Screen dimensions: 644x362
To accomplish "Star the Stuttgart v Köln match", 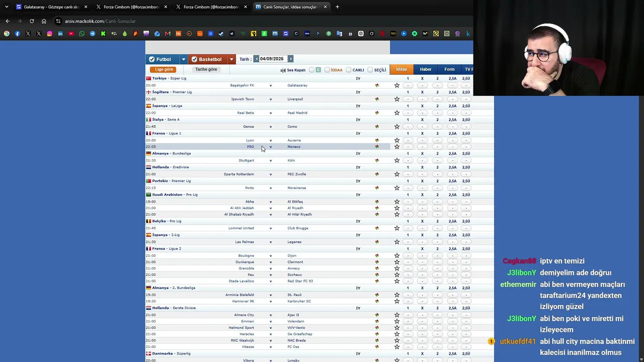I will (396, 160).
